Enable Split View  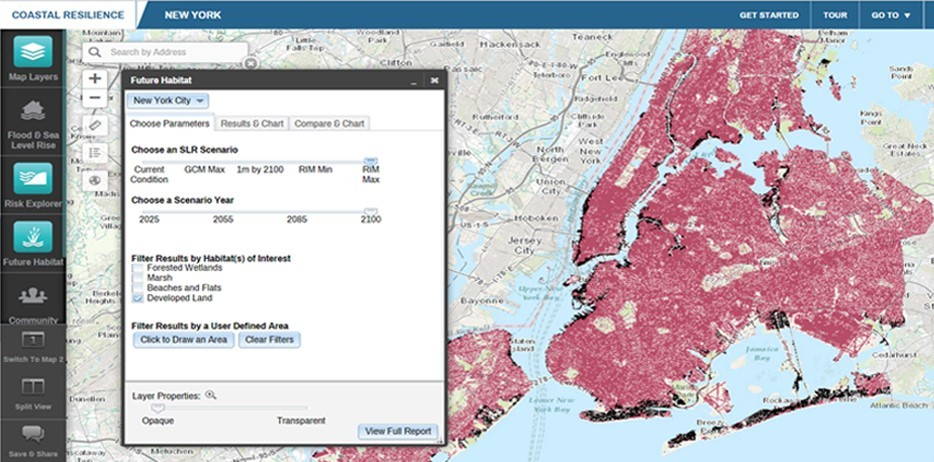[33, 394]
